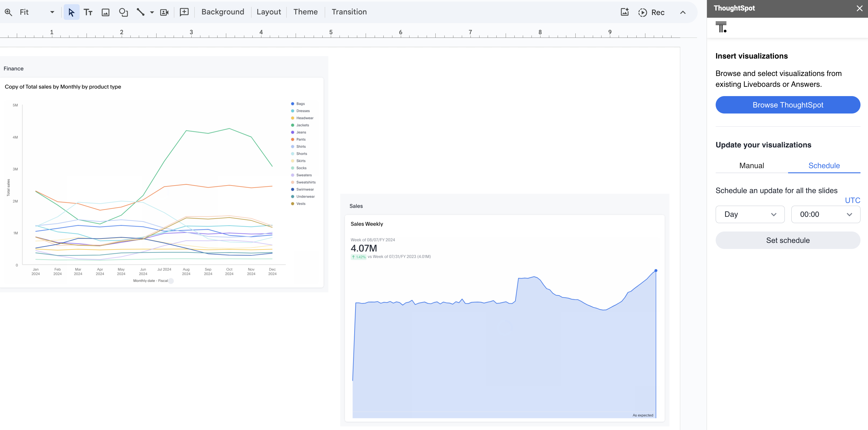
Task: Collapse the toolbar with the up chevron
Action: pos(683,12)
